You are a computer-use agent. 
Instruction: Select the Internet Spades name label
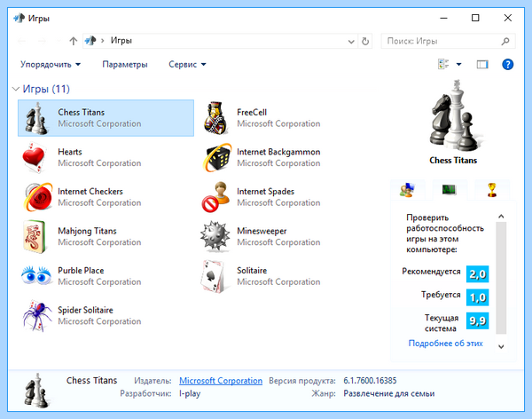click(x=266, y=192)
